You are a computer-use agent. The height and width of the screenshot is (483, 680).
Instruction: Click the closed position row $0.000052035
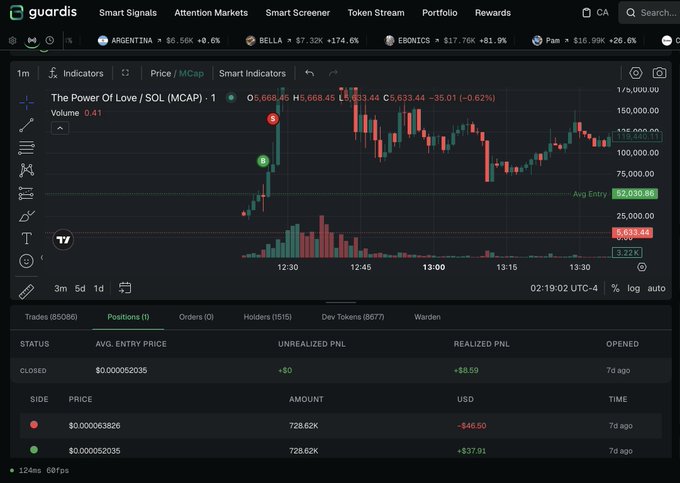pyautogui.click(x=341, y=370)
